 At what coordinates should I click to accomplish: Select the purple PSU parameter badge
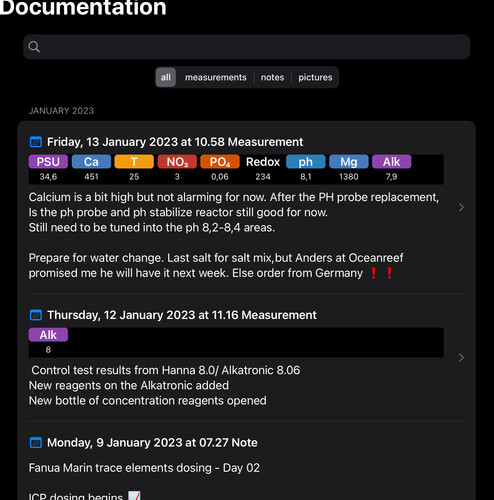tap(48, 162)
